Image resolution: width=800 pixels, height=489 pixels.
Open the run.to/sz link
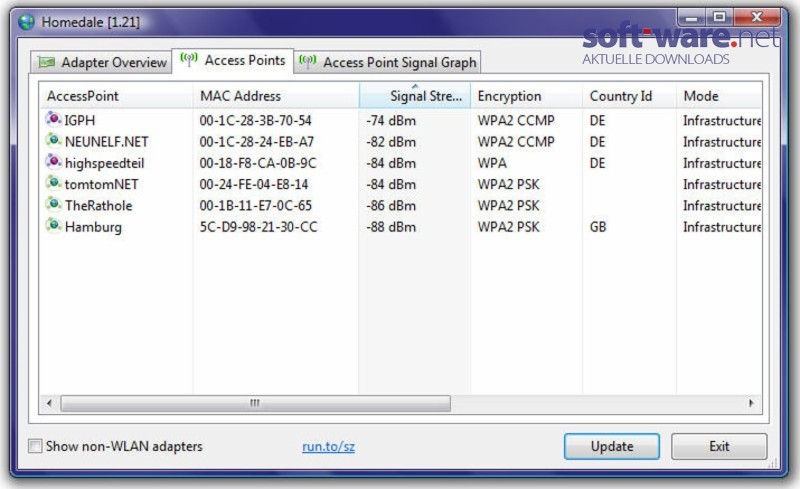coord(328,447)
